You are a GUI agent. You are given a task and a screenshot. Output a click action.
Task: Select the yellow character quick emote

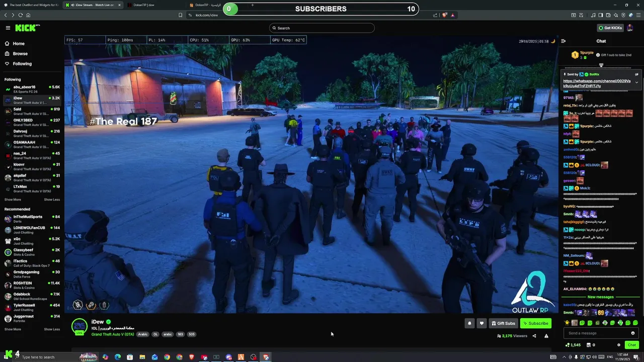coord(567,323)
